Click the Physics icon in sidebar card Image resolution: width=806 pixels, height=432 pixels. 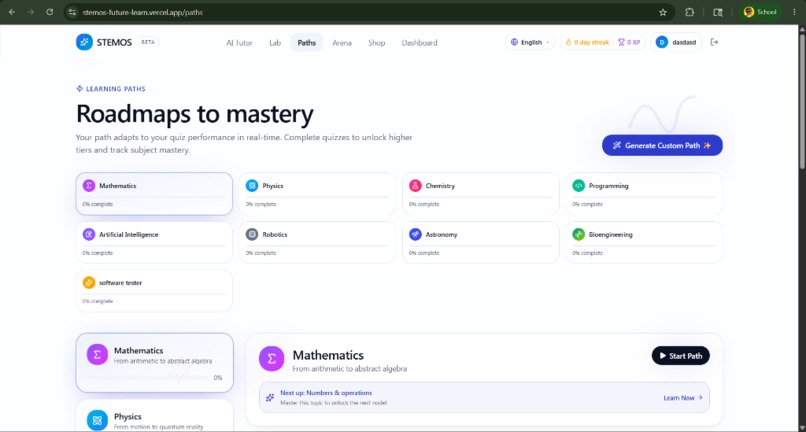pos(97,421)
